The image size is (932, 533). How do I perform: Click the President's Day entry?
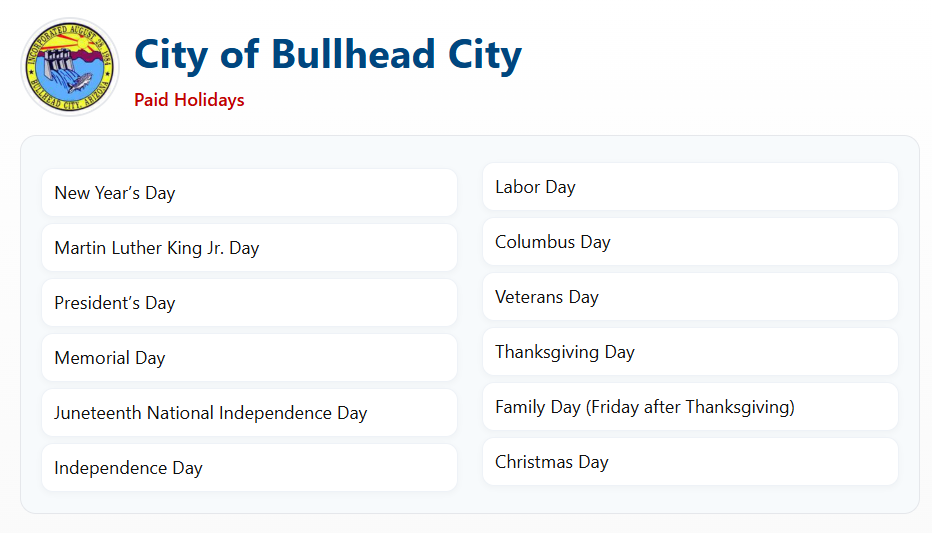click(x=250, y=302)
